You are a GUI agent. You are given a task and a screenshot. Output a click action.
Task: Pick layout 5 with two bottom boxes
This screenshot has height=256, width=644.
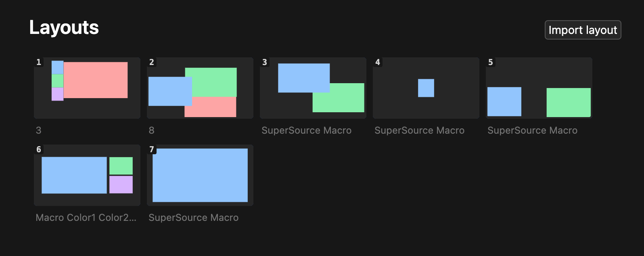tap(539, 88)
